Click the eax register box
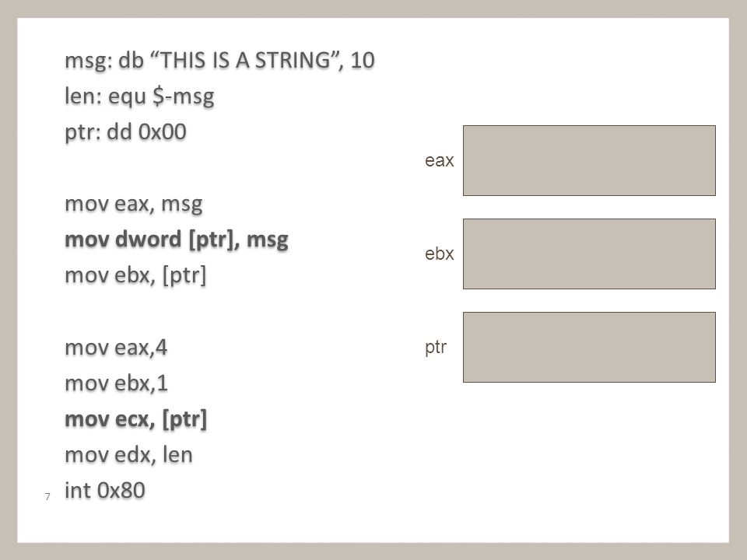747x560 pixels. 589,160
